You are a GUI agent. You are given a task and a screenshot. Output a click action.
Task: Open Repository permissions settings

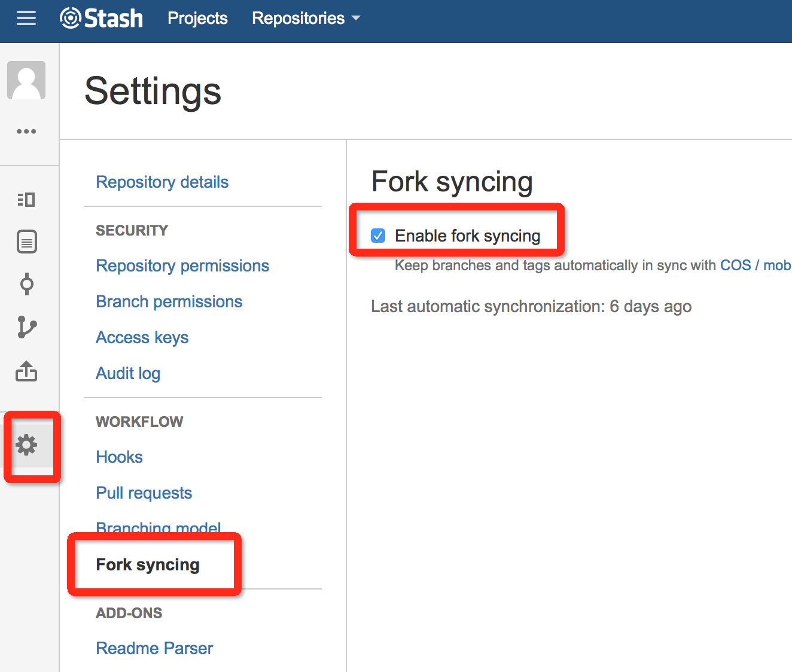(x=182, y=265)
